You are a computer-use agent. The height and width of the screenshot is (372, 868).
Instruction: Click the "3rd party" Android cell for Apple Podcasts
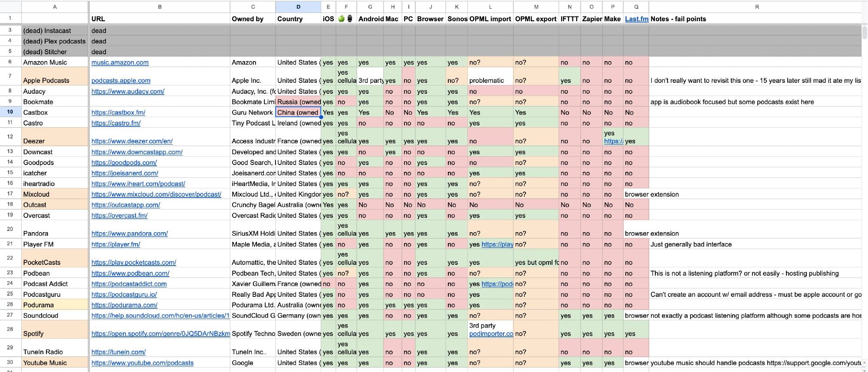tap(370, 76)
